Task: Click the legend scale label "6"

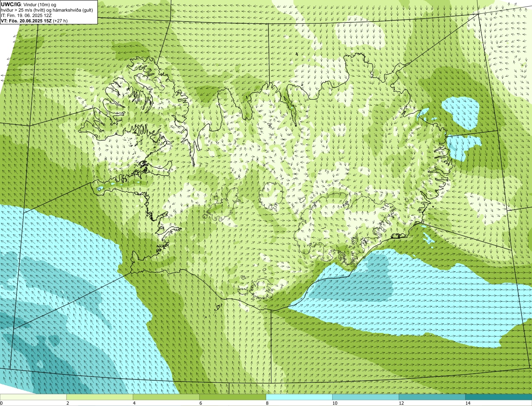Action: click(200, 403)
